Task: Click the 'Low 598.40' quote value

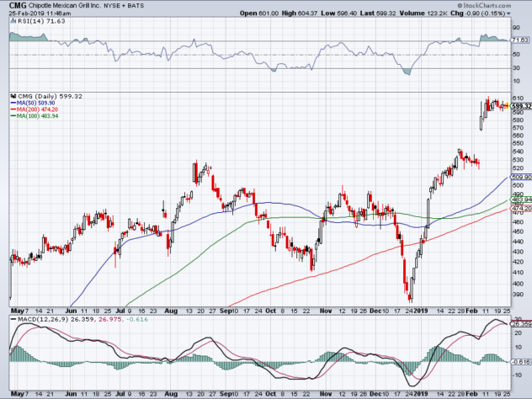Action: point(338,13)
